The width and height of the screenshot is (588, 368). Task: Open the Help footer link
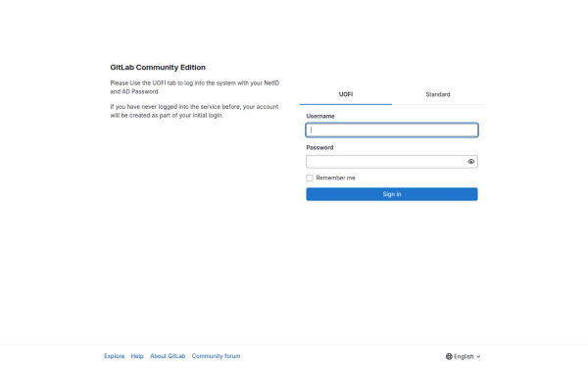pos(137,356)
